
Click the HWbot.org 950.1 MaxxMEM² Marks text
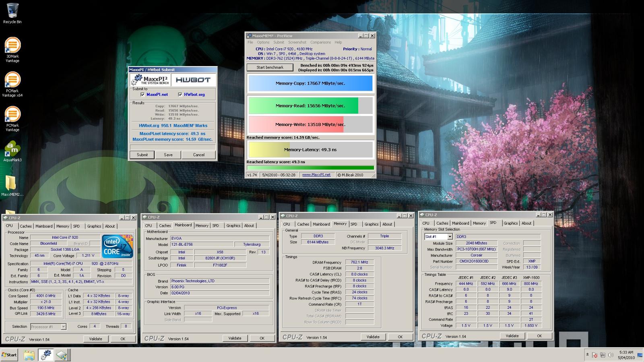[173, 126]
